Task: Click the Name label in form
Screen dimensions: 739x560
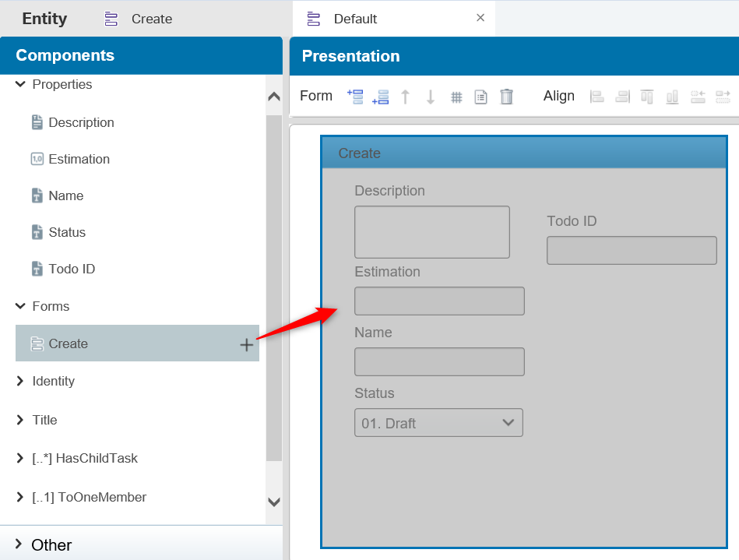Action: [373, 333]
